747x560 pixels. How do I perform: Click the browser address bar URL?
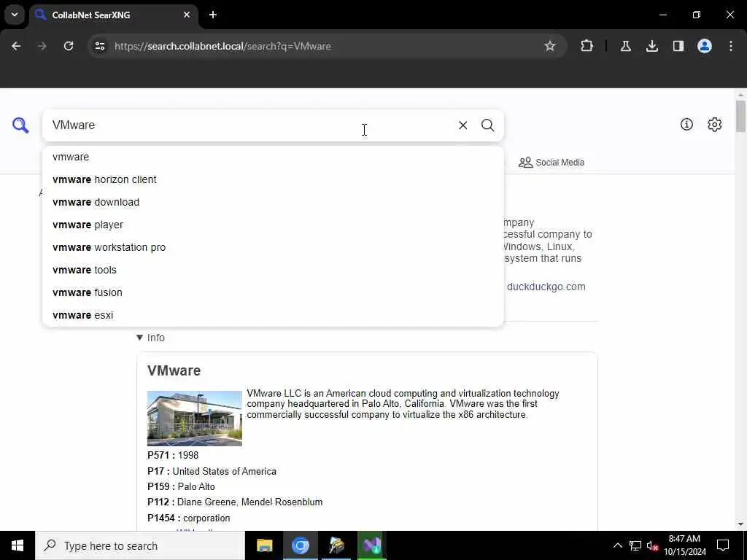(222, 46)
